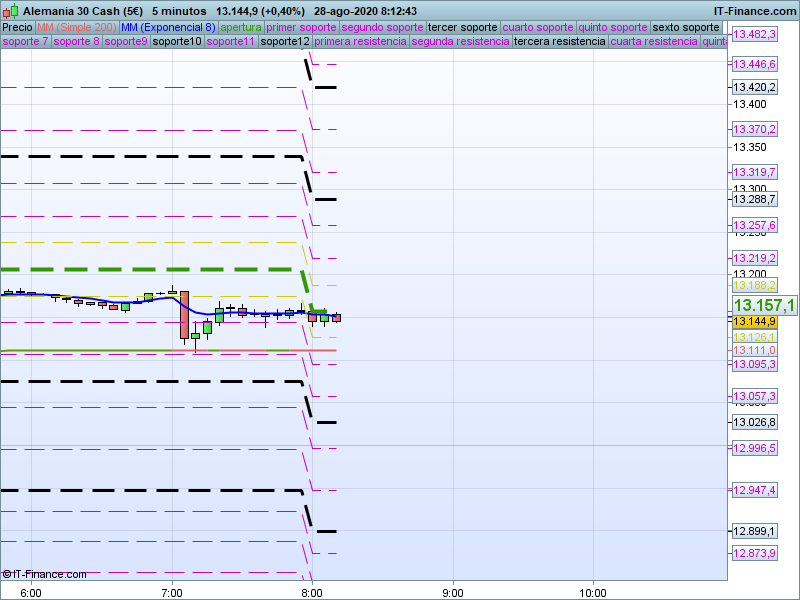This screenshot has height=600, width=800.
Task: Click the candlestick chart icon beside Alemania 30 Cash
Action: pos(11,11)
